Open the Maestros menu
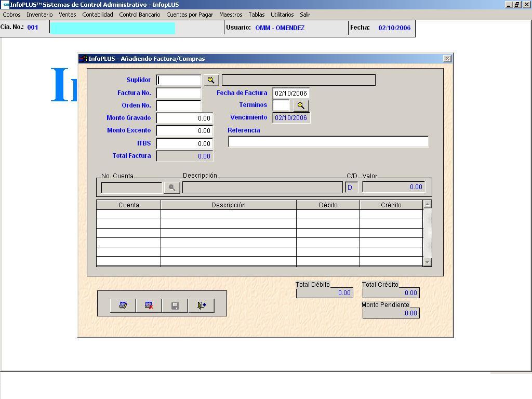The image size is (532, 399). [x=231, y=15]
